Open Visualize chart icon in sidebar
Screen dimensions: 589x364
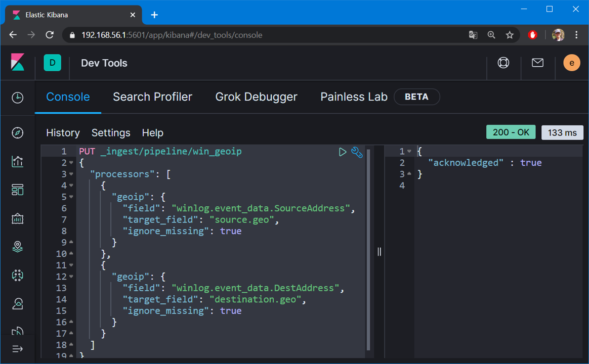point(17,161)
